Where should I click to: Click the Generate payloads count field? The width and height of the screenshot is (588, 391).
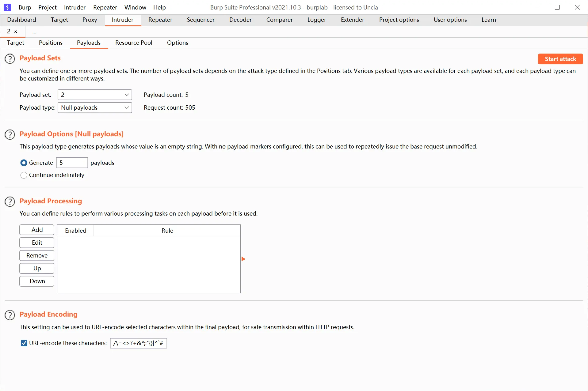pyautogui.click(x=72, y=163)
